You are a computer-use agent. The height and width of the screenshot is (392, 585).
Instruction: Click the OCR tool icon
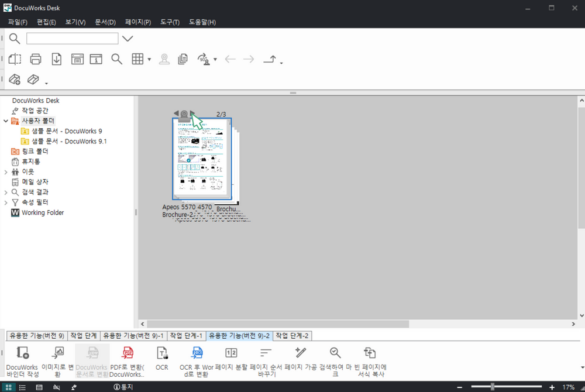pyautogui.click(x=162, y=353)
